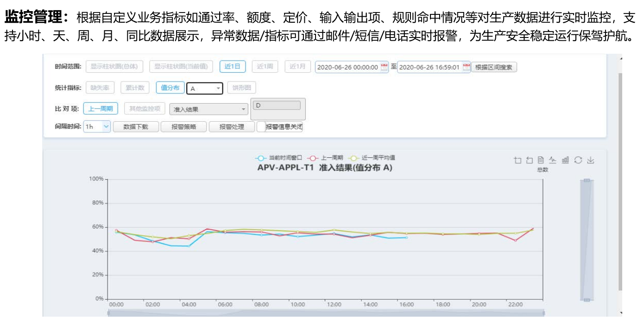Screen dimensions: 644x325
Task: Click 显示柱状图(当前值) button
Action: click(x=181, y=67)
